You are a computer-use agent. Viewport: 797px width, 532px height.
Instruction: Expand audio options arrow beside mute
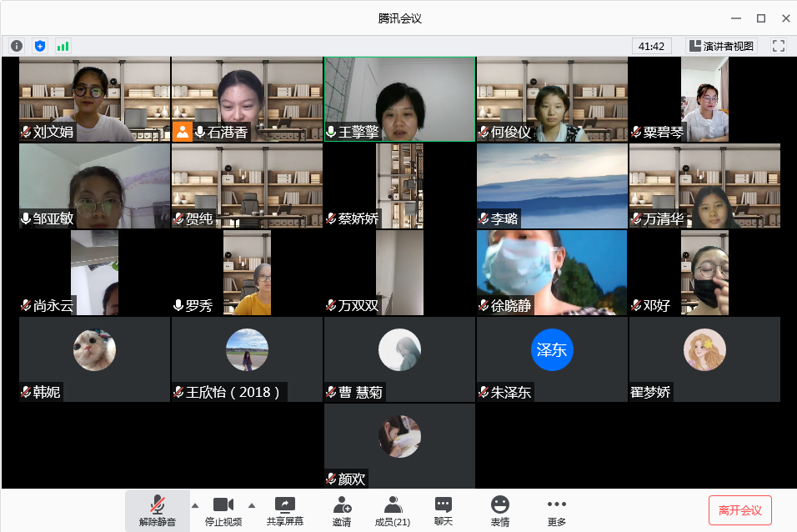(x=195, y=505)
